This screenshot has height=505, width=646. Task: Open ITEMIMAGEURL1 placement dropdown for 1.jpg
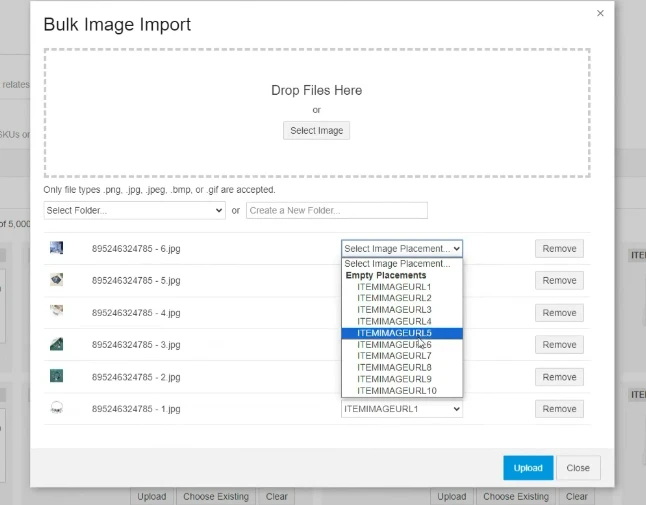pos(402,409)
